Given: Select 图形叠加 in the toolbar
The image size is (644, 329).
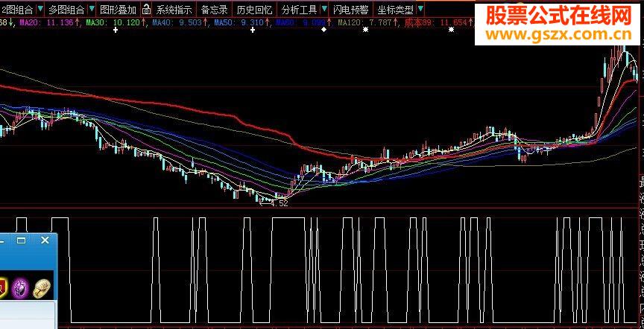Looking at the screenshot, I should pos(119,9).
